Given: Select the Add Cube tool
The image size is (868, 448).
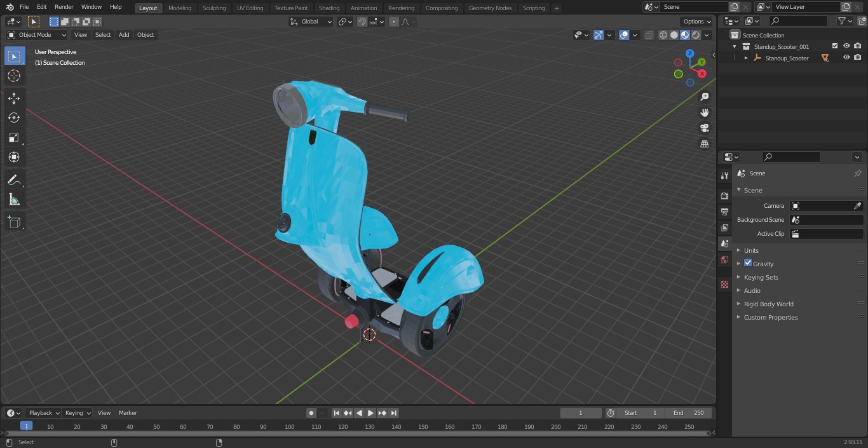Looking at the screenshot, I should click(14, 222).
